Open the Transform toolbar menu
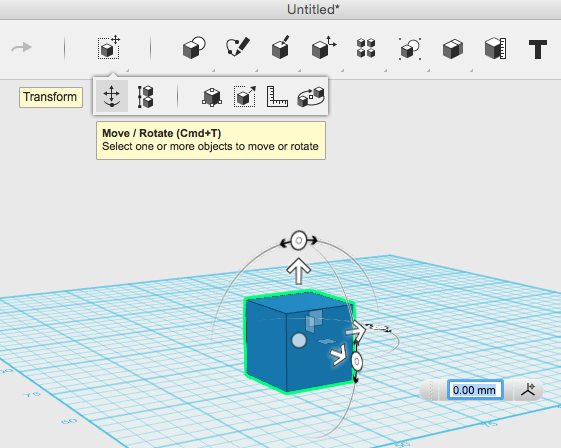 [109, 48]
